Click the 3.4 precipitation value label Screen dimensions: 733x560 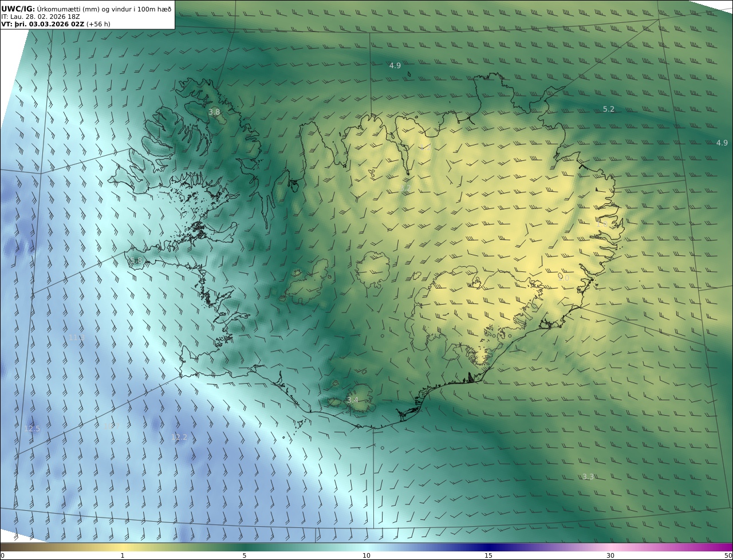353,400
